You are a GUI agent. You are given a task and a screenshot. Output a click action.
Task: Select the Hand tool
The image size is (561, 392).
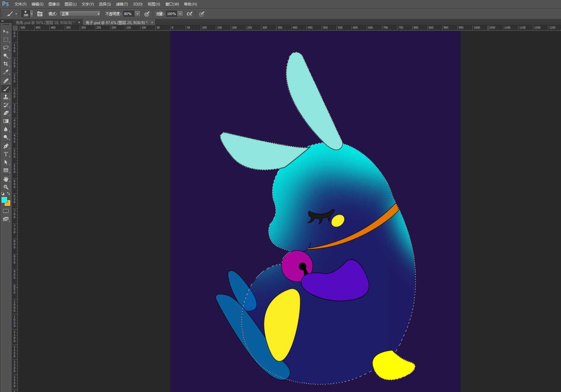6,179
